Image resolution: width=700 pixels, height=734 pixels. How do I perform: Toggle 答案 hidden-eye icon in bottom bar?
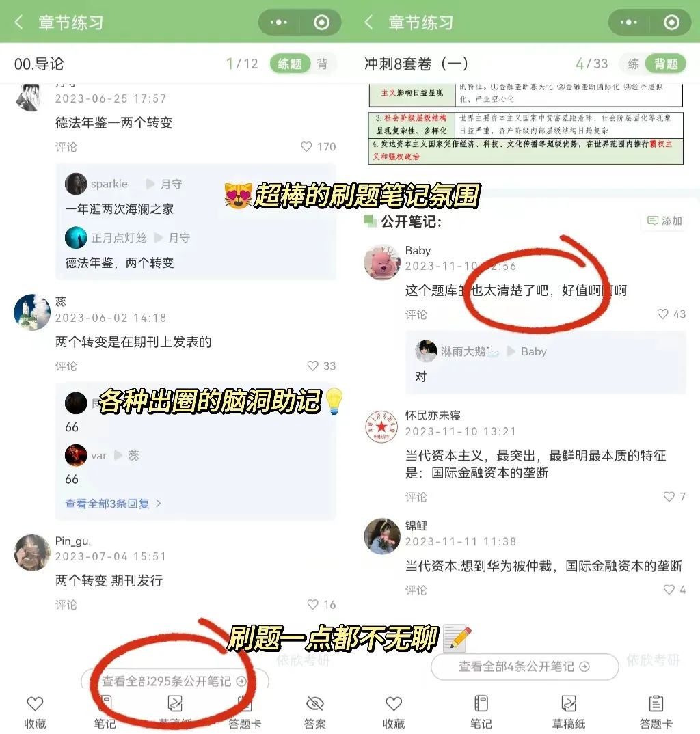click(x=314, y=703)
